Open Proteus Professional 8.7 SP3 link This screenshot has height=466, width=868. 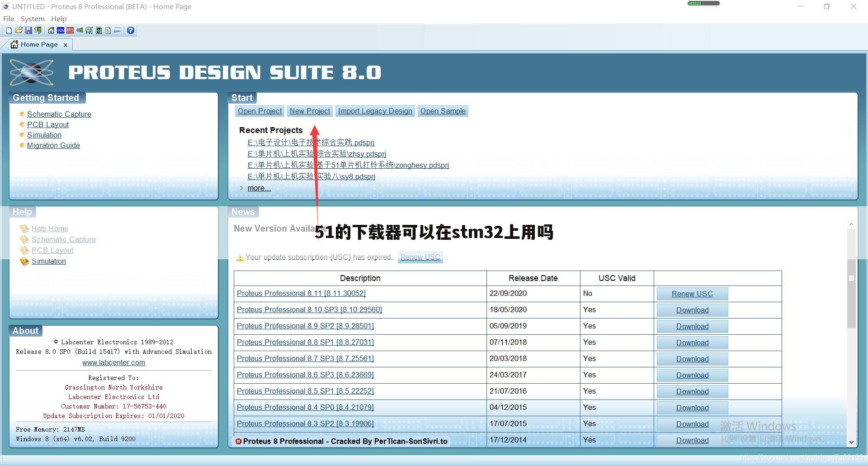click(305, 358)
